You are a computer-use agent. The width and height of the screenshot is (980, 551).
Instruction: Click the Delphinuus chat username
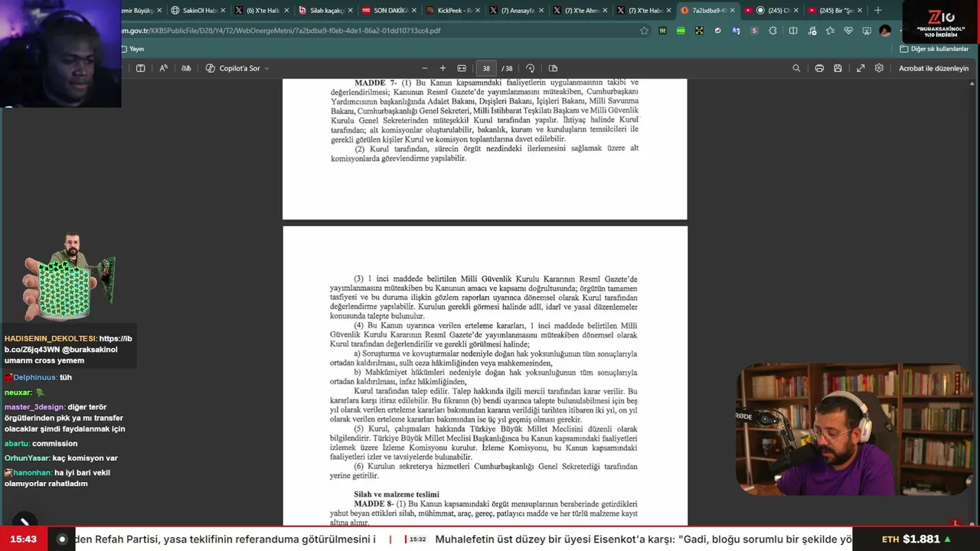coord(34,377)
